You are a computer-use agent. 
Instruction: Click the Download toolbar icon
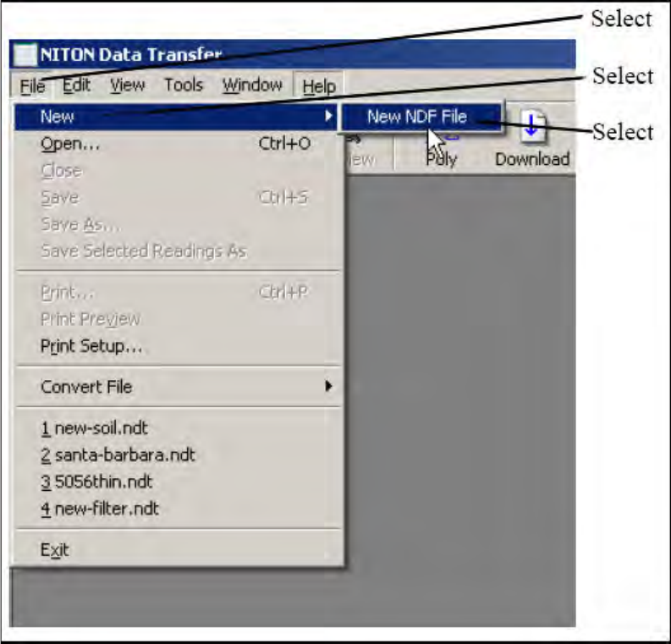click(532, 126)
